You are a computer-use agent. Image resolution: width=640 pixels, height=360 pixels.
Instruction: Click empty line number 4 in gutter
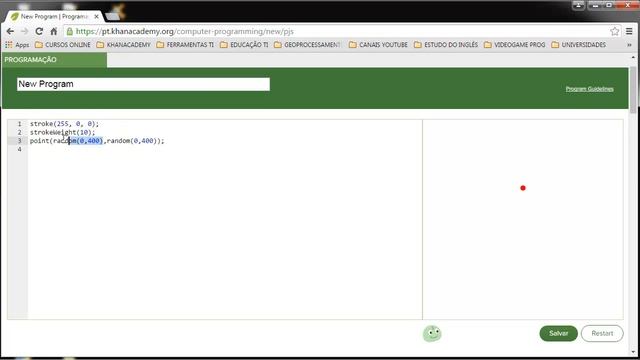pos(19,149)
